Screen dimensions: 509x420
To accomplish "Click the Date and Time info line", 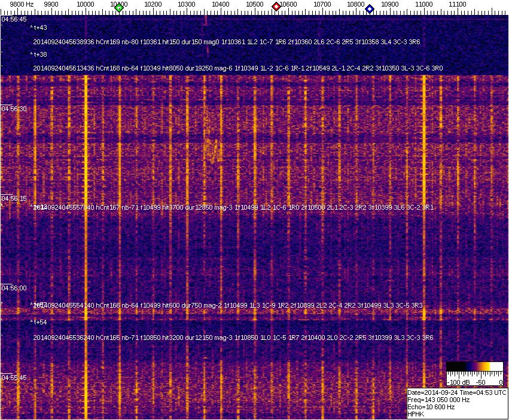I will (x=457, y=393).
